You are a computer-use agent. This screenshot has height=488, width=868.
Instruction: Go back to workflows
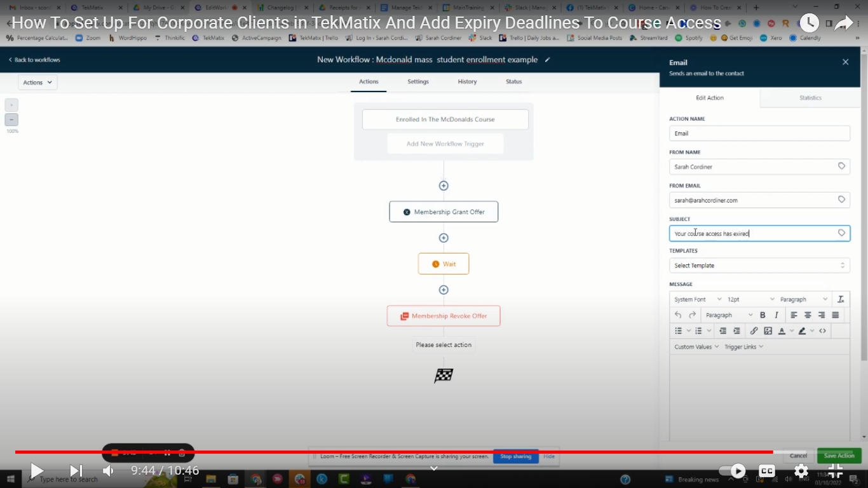35,60
